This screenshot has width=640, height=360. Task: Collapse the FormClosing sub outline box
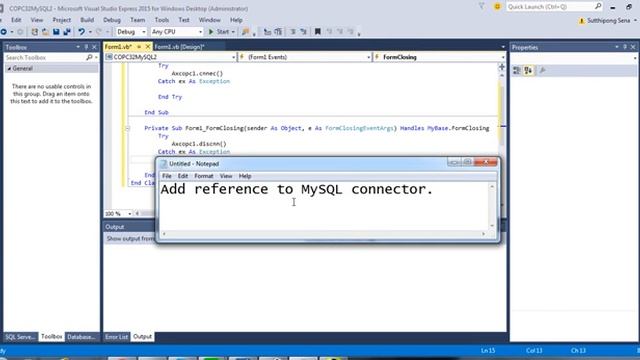(x=127, y=128)
